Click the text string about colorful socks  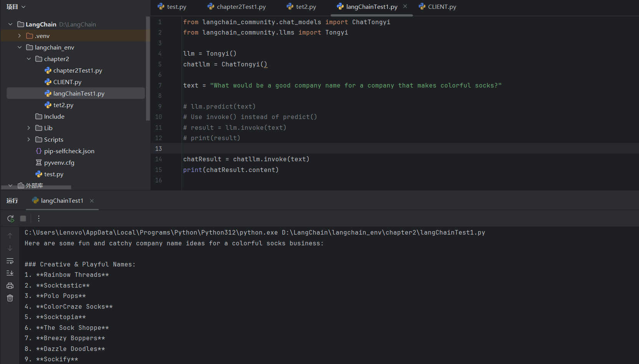click(356, 85)
